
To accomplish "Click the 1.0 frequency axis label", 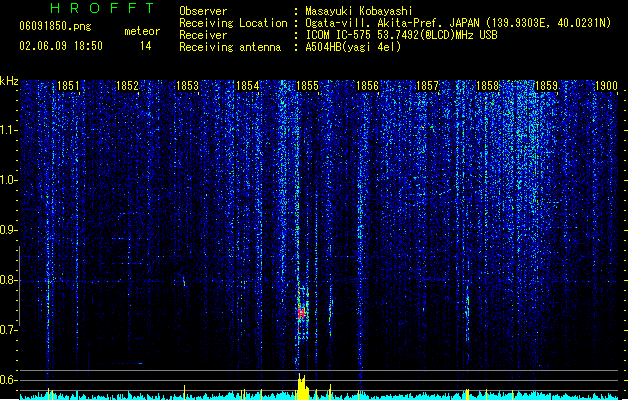I will (9, 180).
